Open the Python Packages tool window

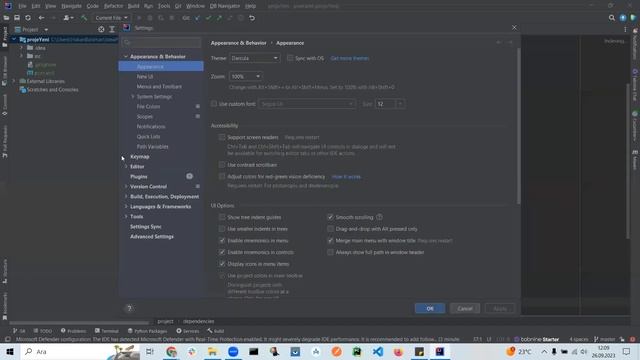pyautogui.click(x=147, y=331)
